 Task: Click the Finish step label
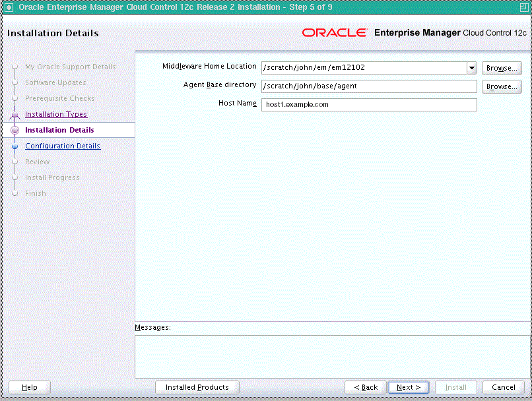[x=36, y=193]
